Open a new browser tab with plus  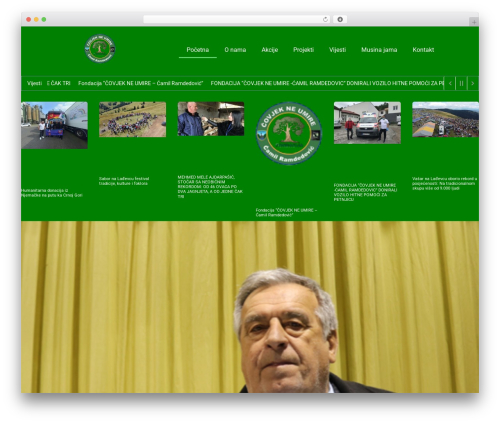(474, 22)
